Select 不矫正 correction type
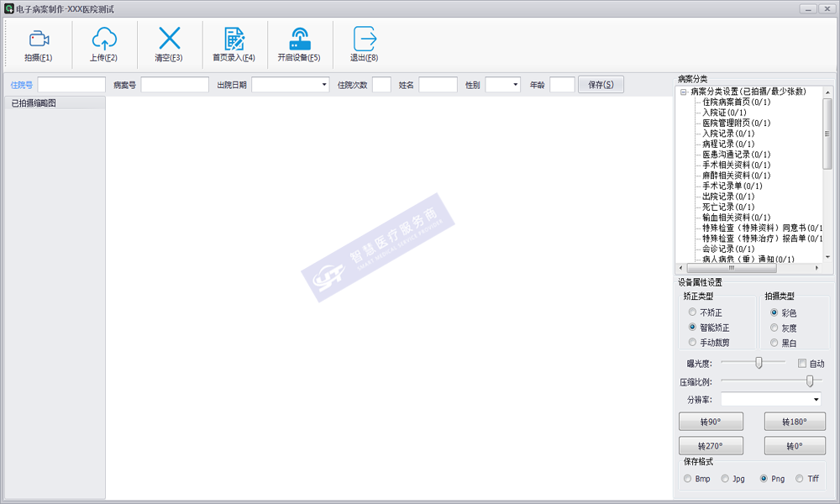Viewport: 840px width, 504px height. coord(692,312)
